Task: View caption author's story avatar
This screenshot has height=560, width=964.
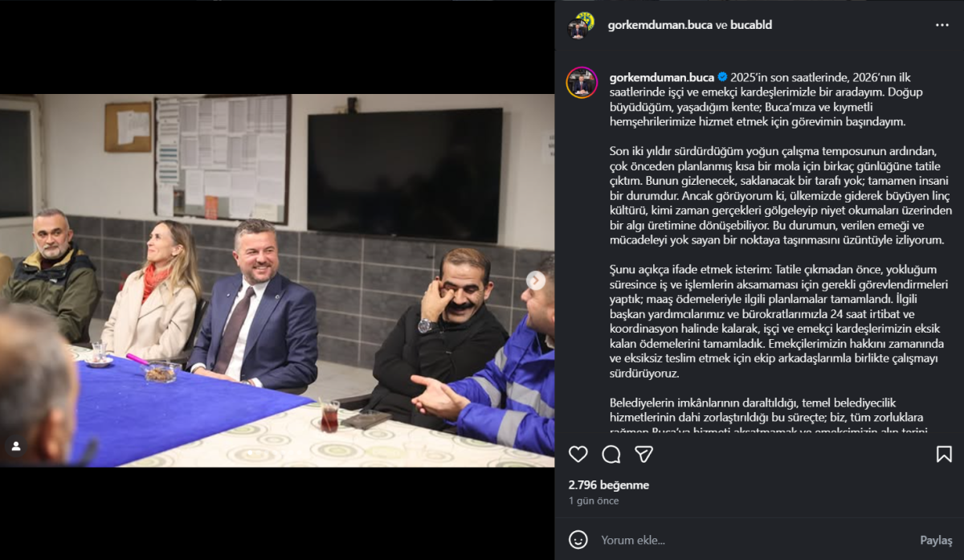Action: pos(582,83)
